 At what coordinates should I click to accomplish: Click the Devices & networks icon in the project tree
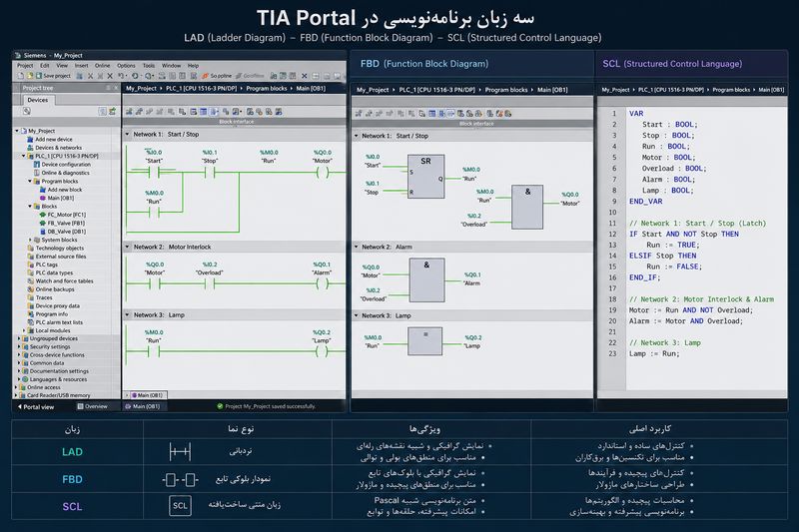point(30,148)
